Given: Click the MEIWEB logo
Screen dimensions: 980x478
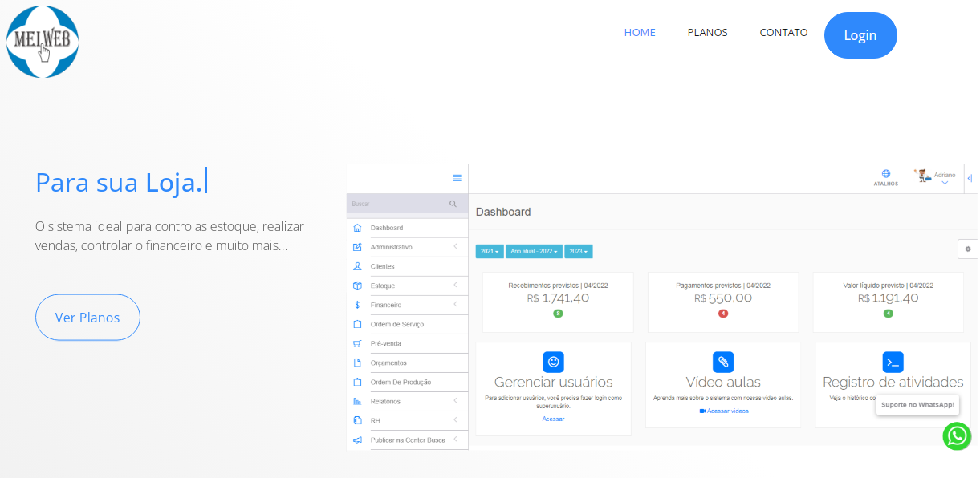Looking at the screenshot, I should (43, 42).
